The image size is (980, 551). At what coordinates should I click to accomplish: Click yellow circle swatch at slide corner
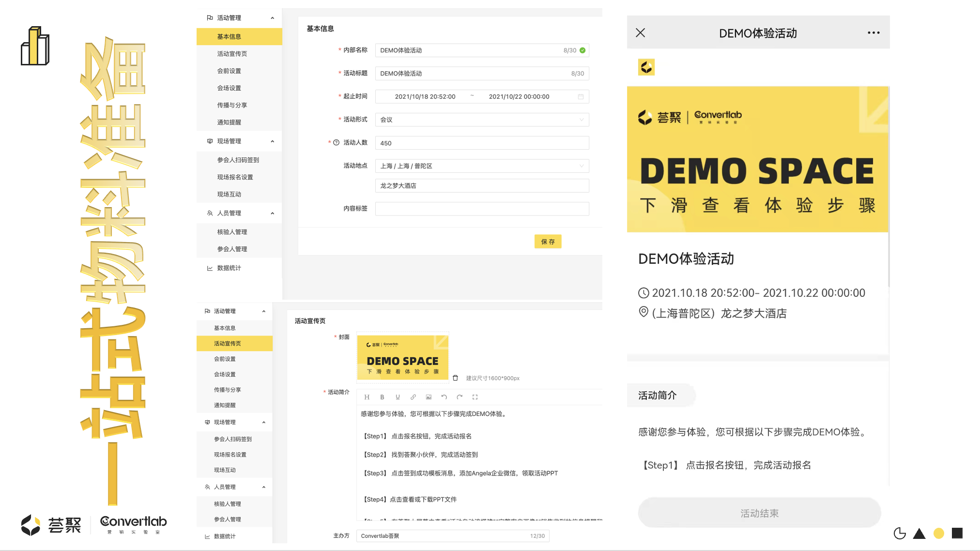(938, 533)
